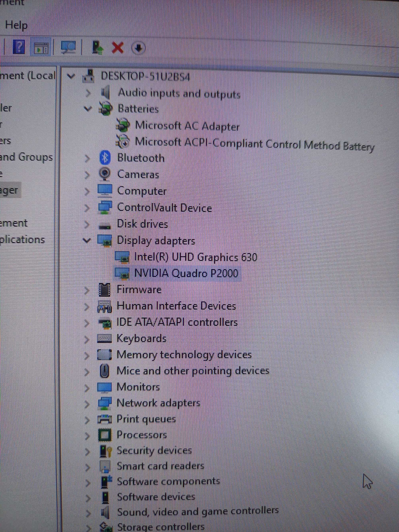Click the red X Uninstall device icon
The image size is (399, 532).
tap(118, 48)
